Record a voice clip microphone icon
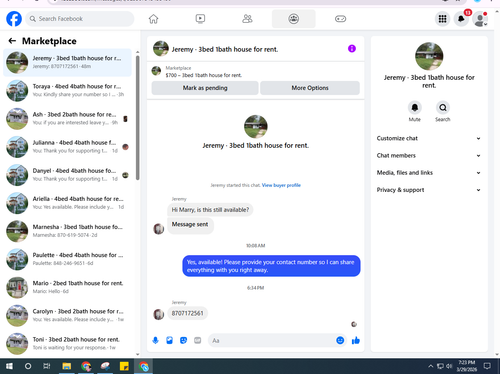This screenshot has width=500, height=374. 155,340
